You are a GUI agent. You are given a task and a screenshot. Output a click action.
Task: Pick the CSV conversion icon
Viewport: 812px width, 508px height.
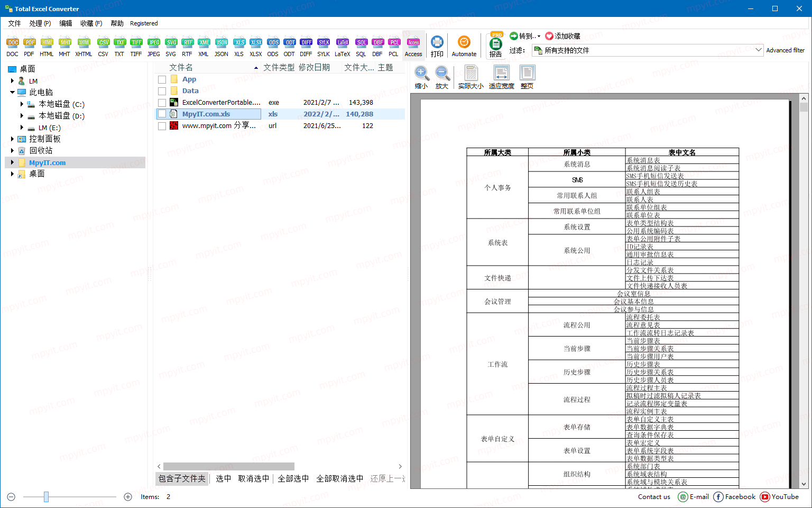tap(103, 47)
